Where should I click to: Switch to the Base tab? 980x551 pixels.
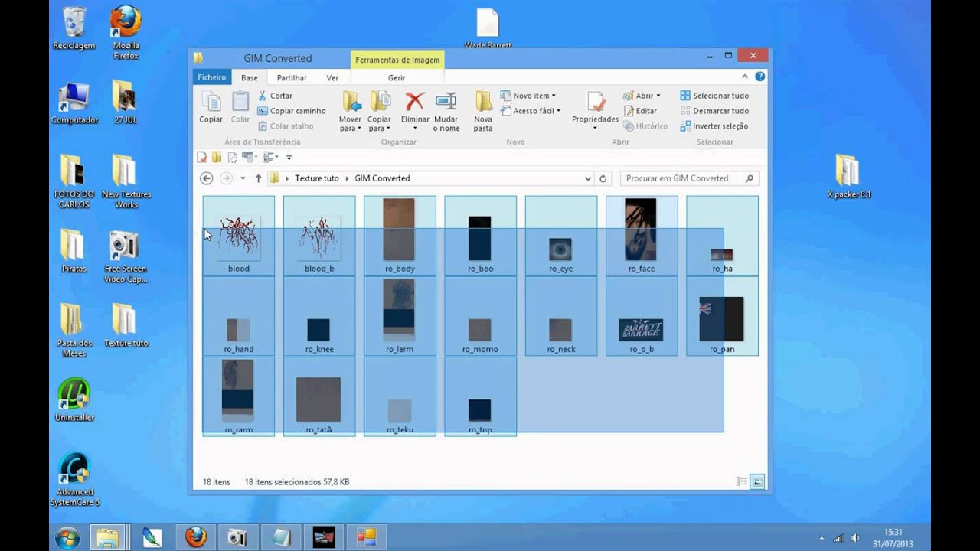pyautogui.click(x=250, y=77)
